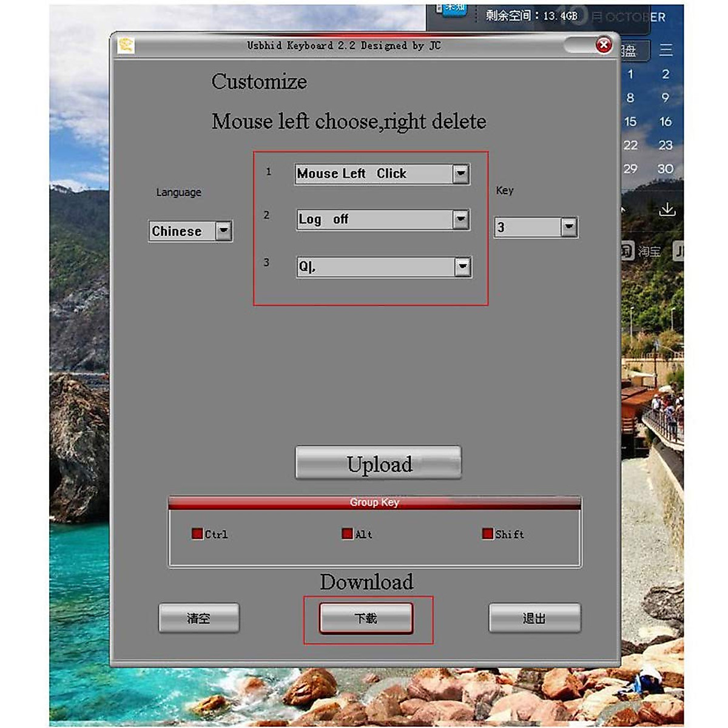Screen dimensions: 728x728
Task: Click the Group Key panel header
Action: (374, 502)
